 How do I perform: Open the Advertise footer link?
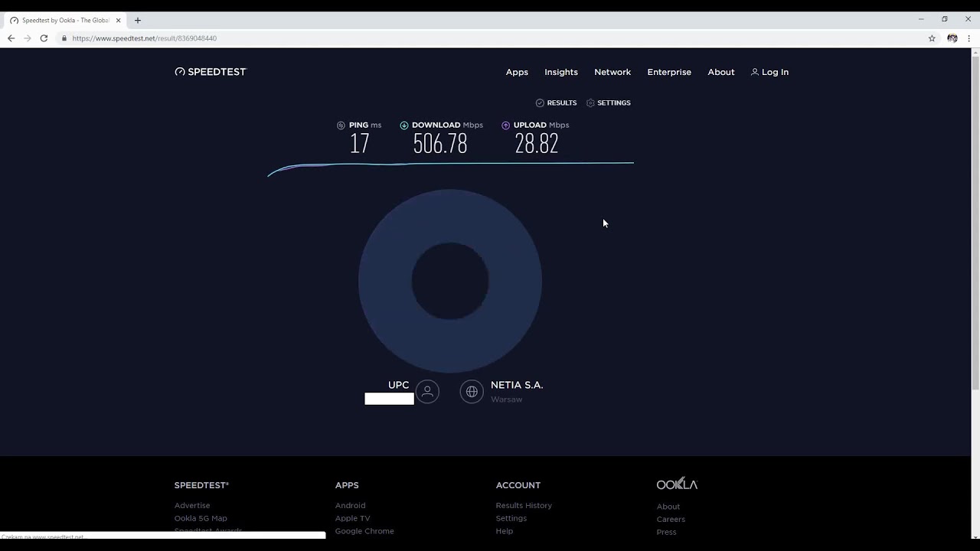[x=192, y=505]
